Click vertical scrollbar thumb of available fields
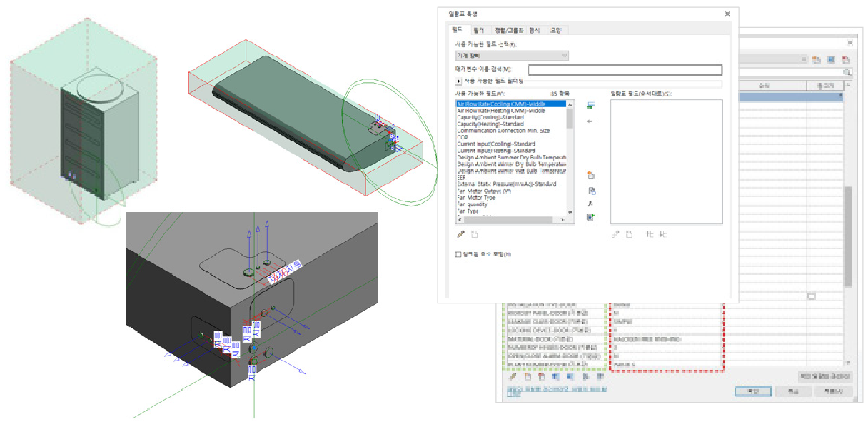868x432 pixels. click(570, 118)
